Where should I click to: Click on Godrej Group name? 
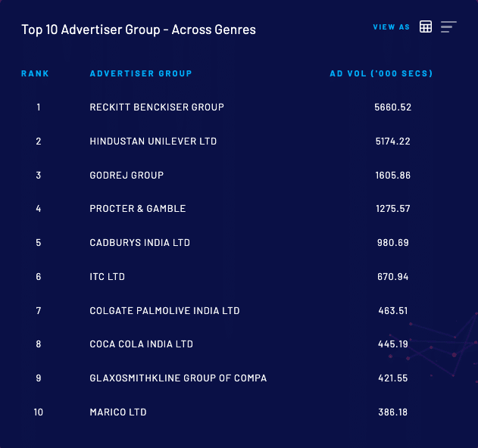127,176
